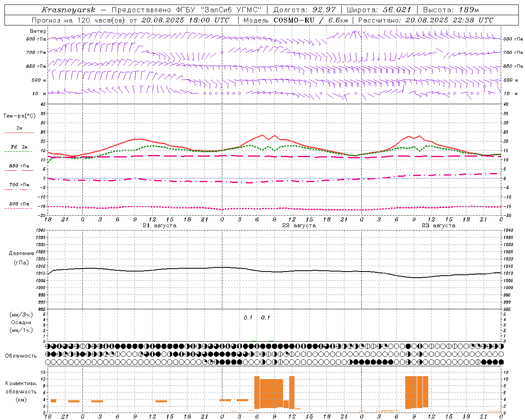
Task: Click the '(гПа)' pressure unit label
Action: 21,263
